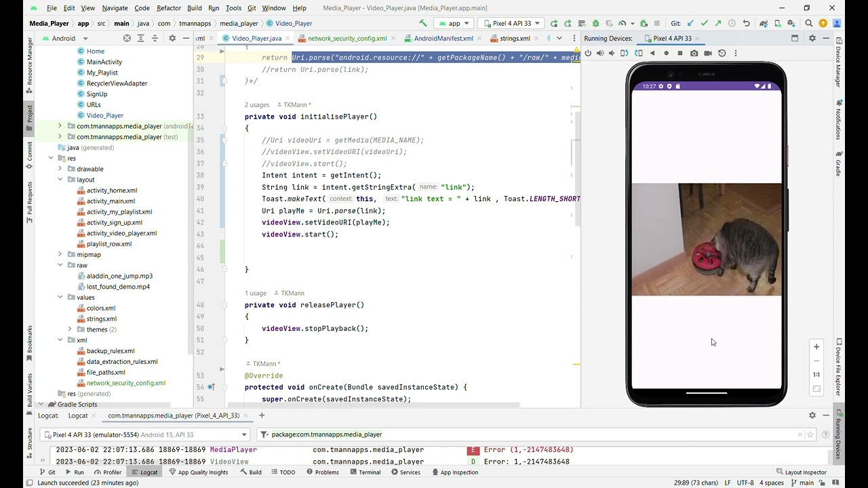
Task: Click the Git Commit checkmark icon
Action: point(704,23)
